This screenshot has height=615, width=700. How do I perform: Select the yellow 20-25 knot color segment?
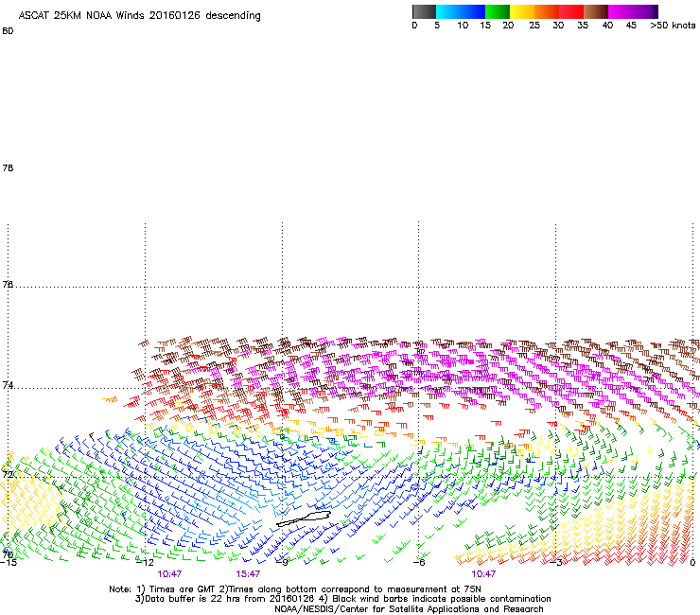522,11
